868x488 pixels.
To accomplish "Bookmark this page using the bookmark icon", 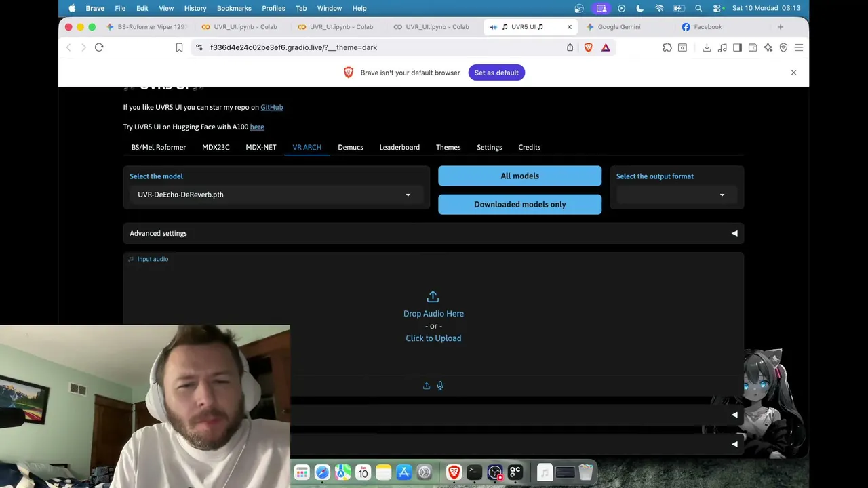I will (179, 47).
